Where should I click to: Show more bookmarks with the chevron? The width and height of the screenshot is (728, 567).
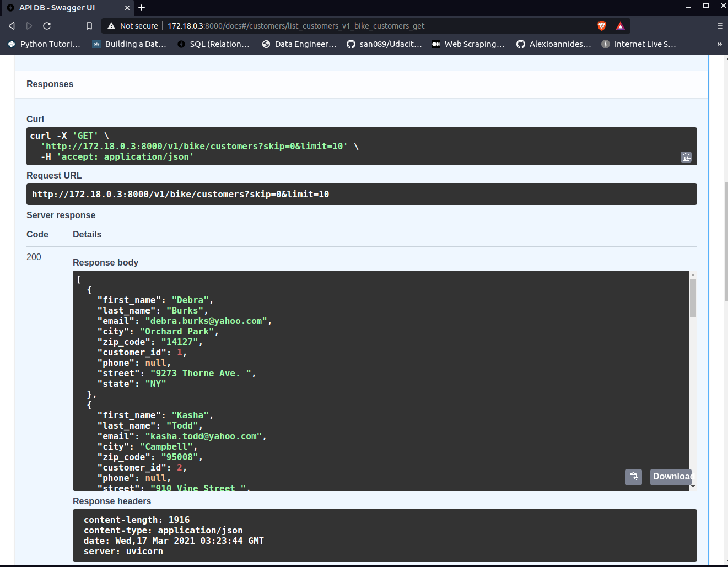click(x=719, y=44)
